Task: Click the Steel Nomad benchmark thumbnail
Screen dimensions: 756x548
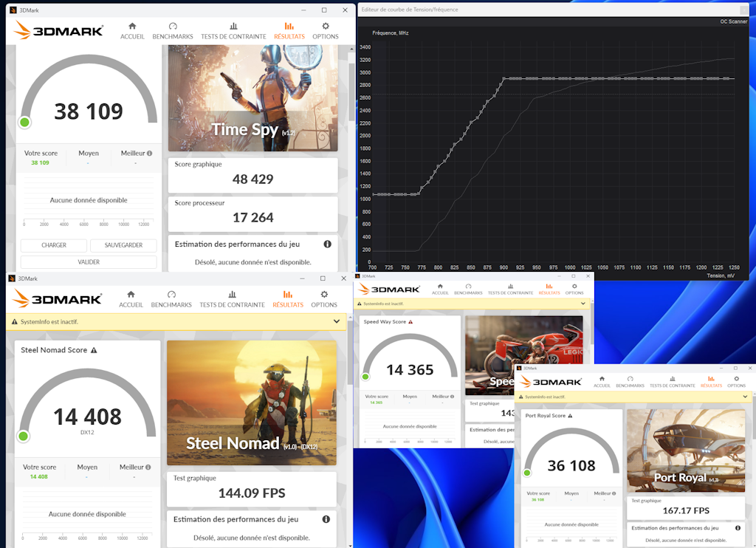Action: pos(251,403)
